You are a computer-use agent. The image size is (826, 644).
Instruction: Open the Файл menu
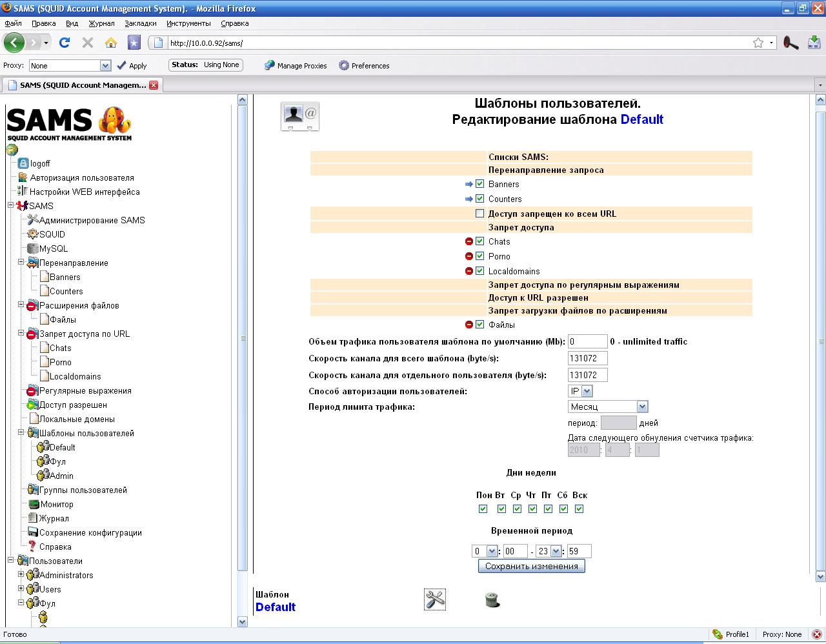(x=13, y=23)
